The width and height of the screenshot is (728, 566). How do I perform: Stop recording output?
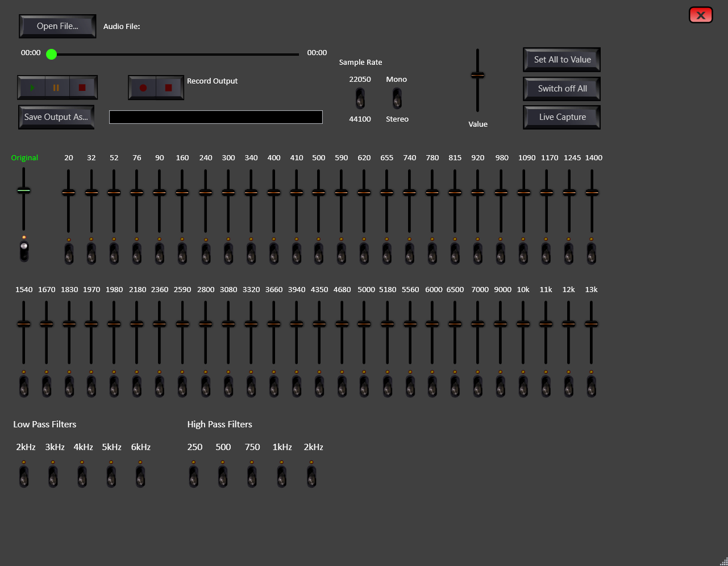pos(168,88)
